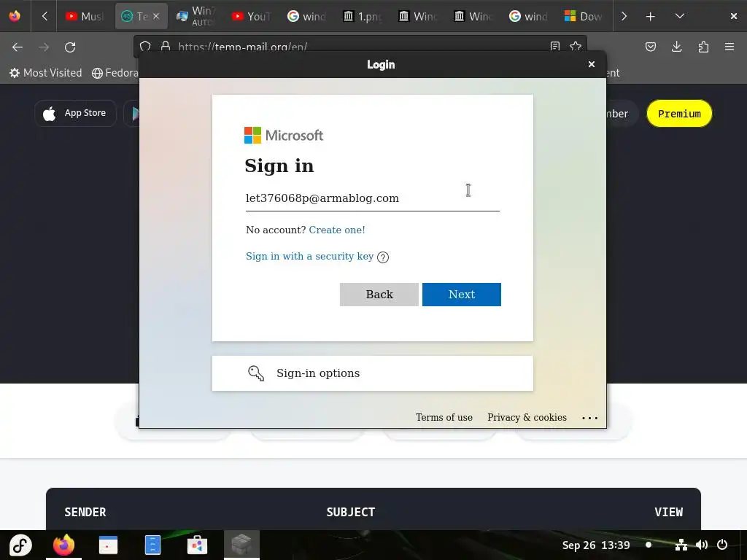Focus the email address input field
Viewport: 747px width, 560px height.
point(372,198)
